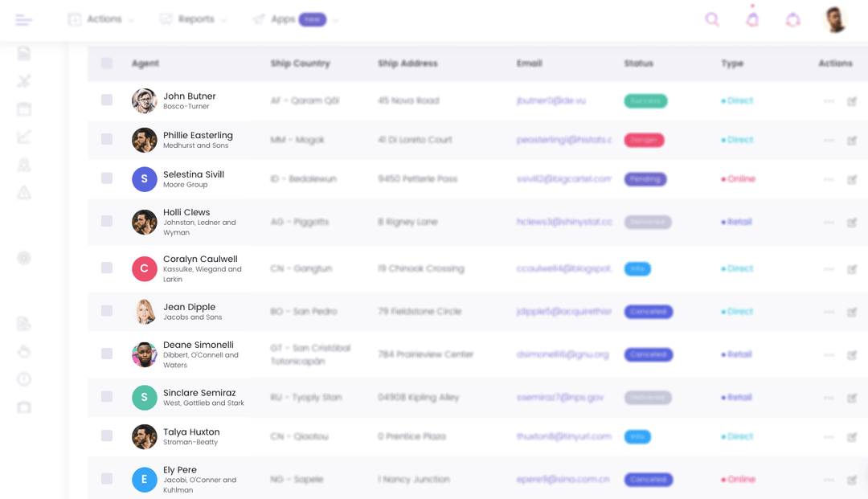This screenshot has height=499, width=868.
Task: Open the Reports dropdown menu
Action: tap(193, 19)
